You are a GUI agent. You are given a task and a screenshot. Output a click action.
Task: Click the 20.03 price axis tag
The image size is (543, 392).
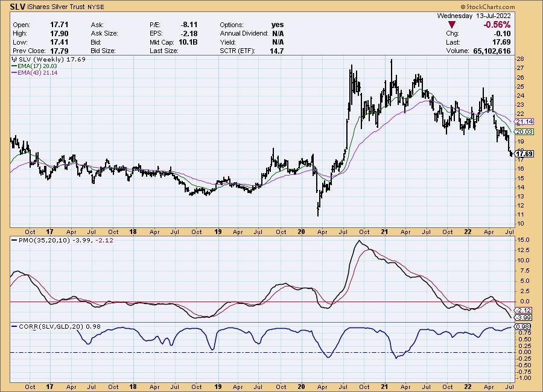point(524,131)
